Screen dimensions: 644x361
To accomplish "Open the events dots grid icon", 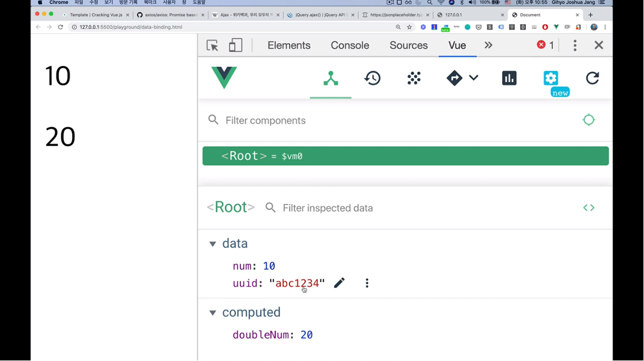I will pos(414,79).
